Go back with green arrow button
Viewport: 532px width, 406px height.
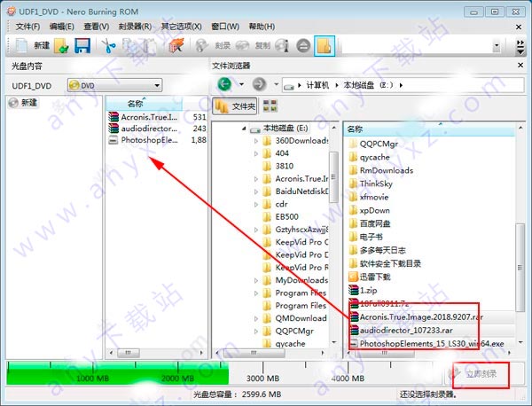224,84
